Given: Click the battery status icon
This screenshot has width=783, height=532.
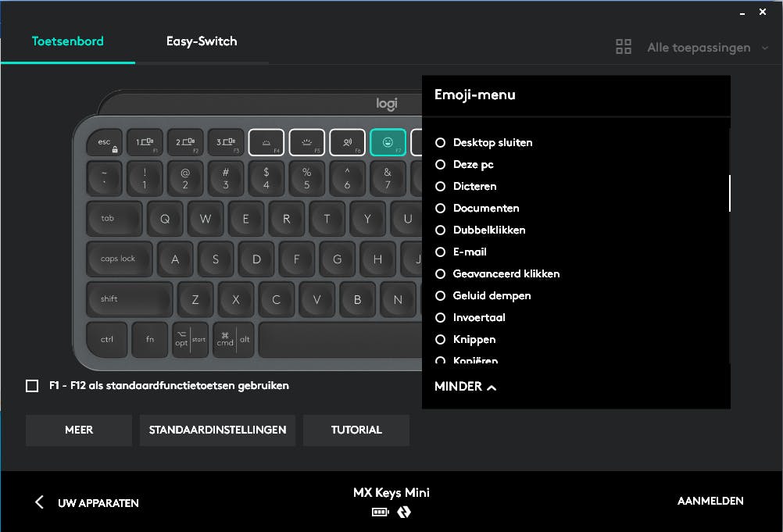Looking at the screenshot, I should [x=380, y=512].
